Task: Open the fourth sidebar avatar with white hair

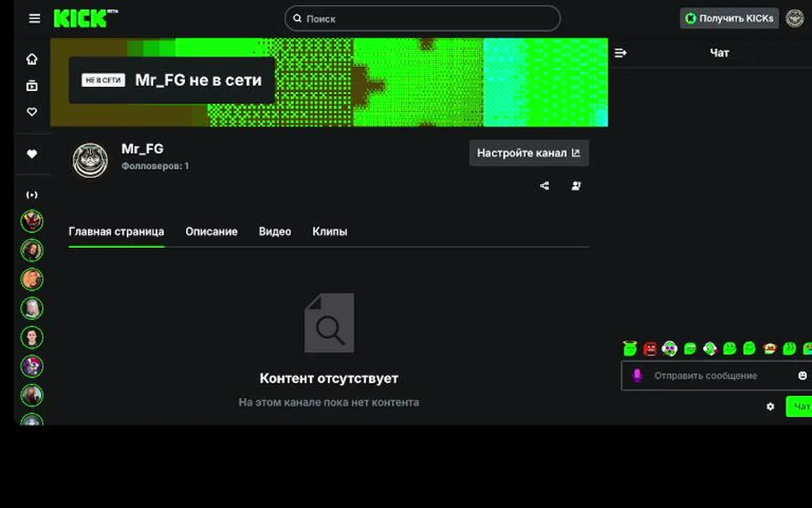Action: 32,308
